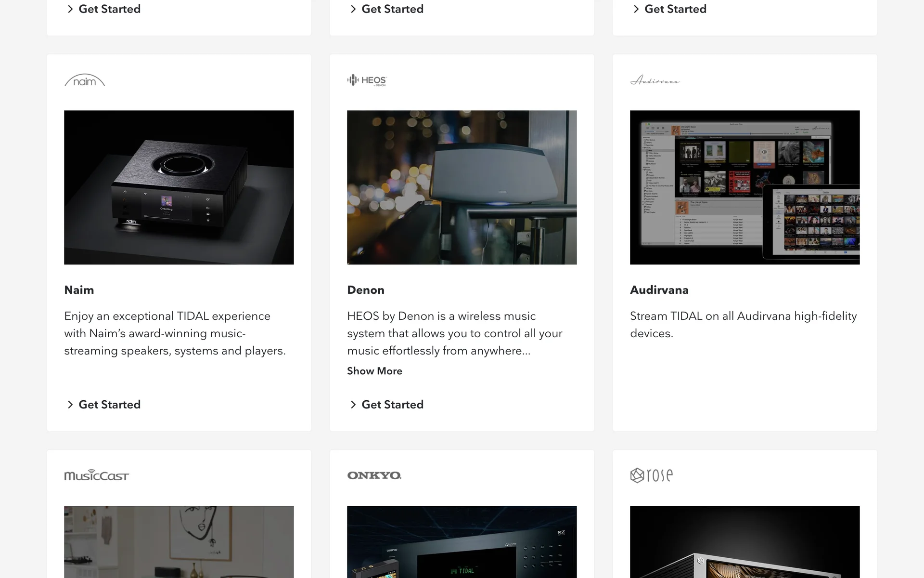This screenshot has width=924, height=578.
Task: Click the Audirvana script logo
Action: tap(654, 80)
